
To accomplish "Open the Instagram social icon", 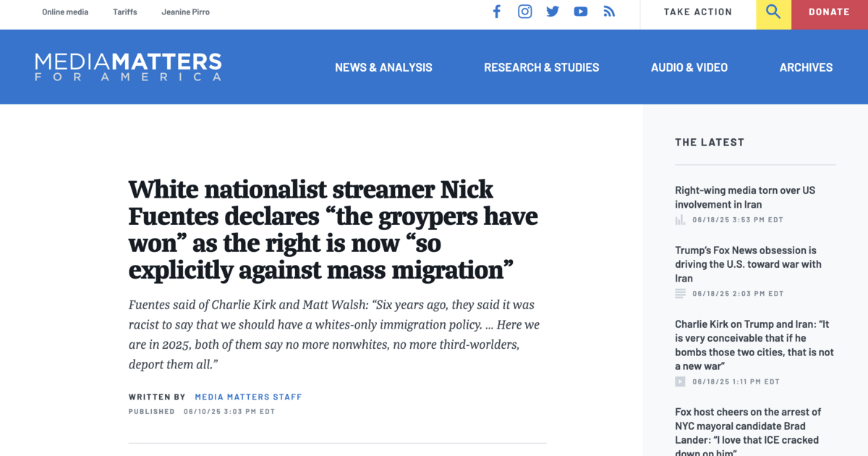I will pyautogui.click(x=525, y=12).
